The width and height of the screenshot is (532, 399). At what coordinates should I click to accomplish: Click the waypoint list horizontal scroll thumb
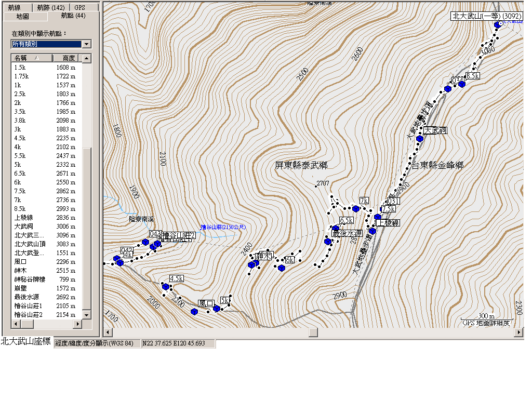(x=27, y=324)
